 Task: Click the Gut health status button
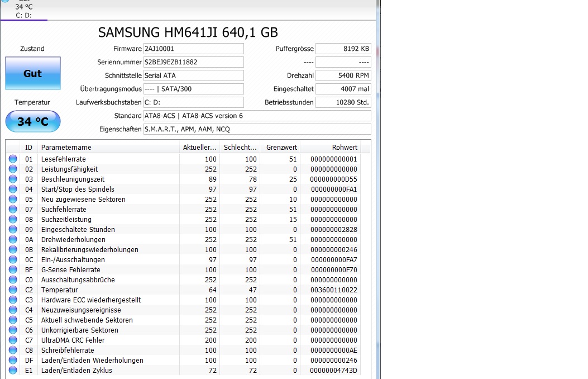click(32, 73)
